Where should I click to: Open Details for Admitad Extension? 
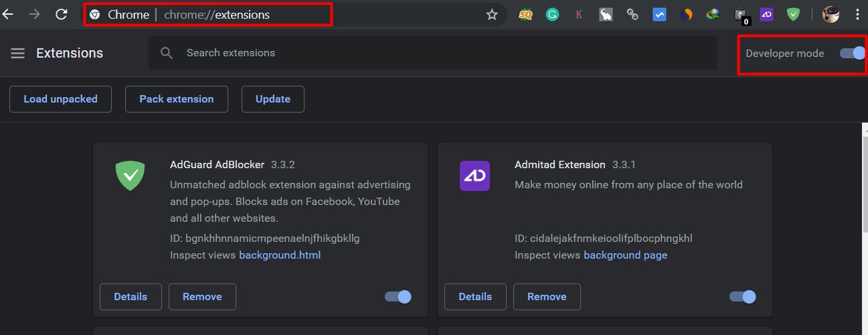474,297
